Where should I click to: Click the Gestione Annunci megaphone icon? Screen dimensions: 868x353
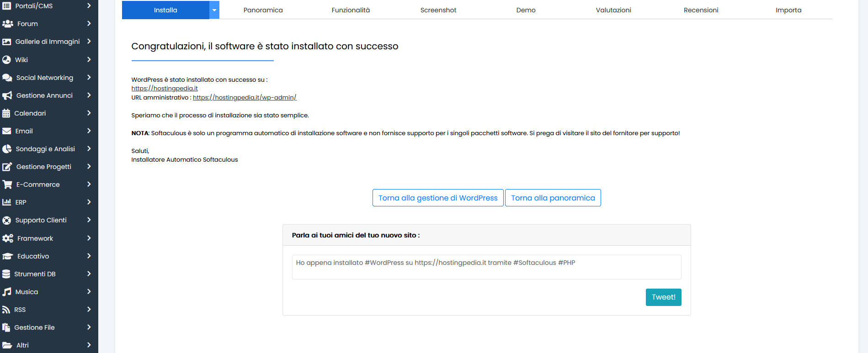7,95
